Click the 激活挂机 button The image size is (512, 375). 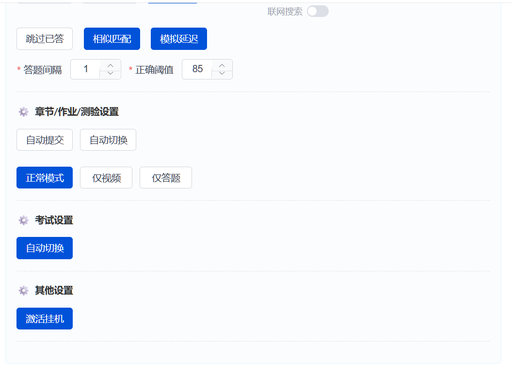coord(45,319)
